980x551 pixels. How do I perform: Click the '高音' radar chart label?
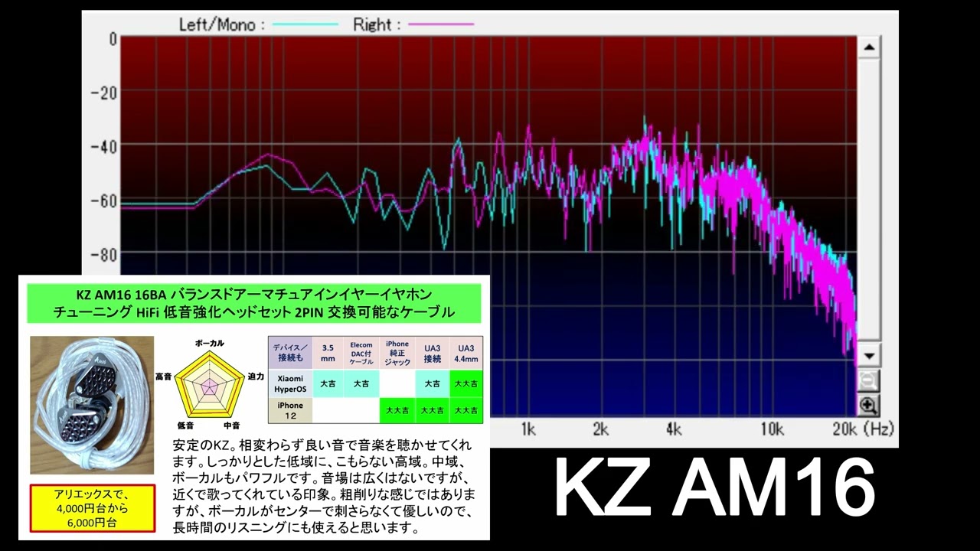[164, 377]
